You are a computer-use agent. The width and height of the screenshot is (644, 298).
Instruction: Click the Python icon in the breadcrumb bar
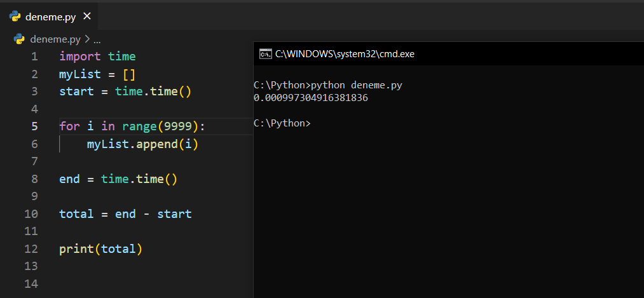[19, 39]
